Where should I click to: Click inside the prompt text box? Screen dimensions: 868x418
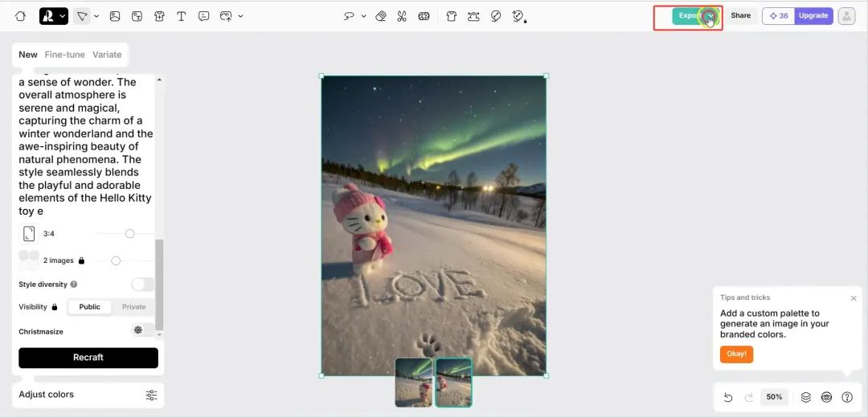coord(86,146)
